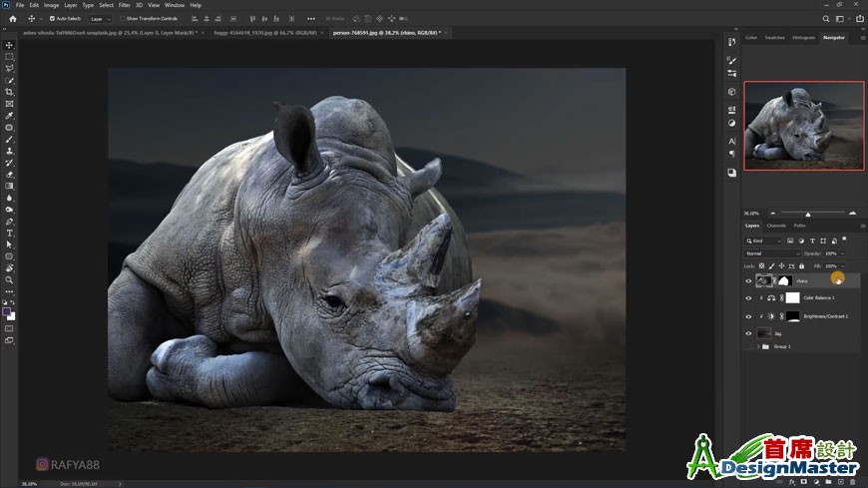Select the Clone Stamp tool
Image resolution: width=868 pixels, height=488 pixels.
pos(9,151)
